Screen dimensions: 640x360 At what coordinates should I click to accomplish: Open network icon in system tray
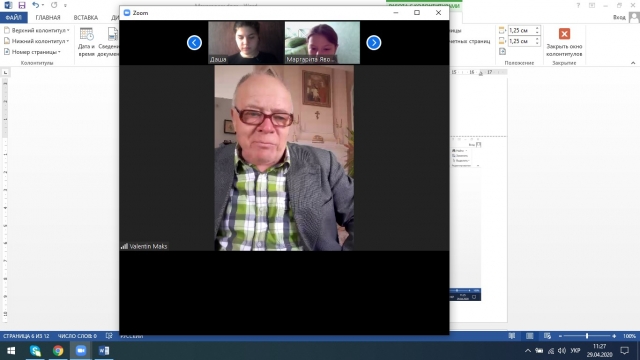(x=551, y=351)
